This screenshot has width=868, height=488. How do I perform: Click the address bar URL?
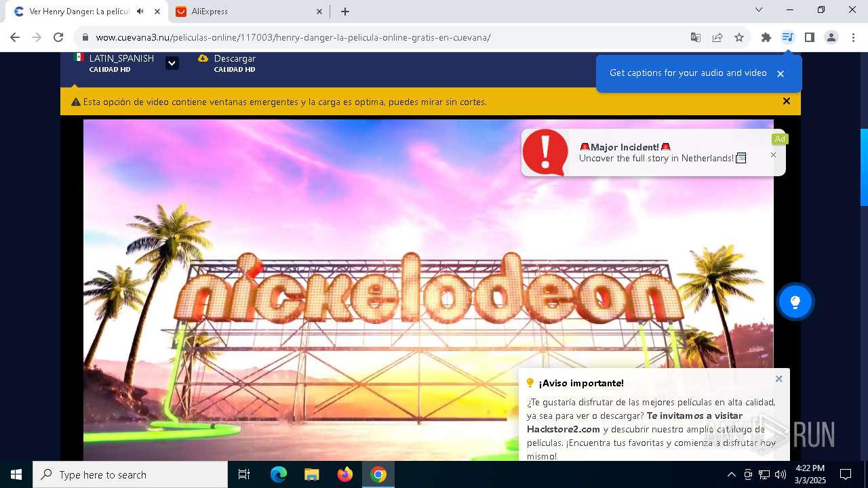(293, 37)
